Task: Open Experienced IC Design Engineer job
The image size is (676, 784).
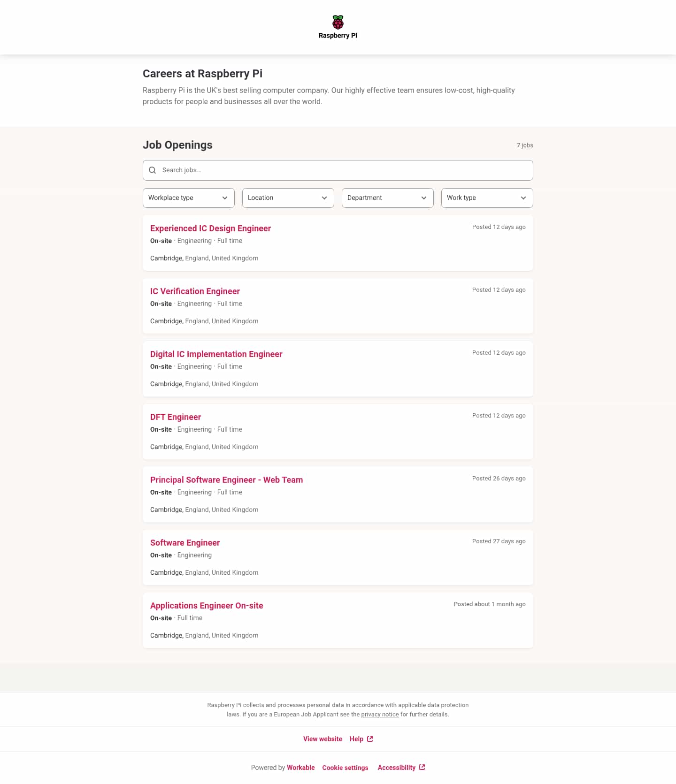Action: coord(210,228)
